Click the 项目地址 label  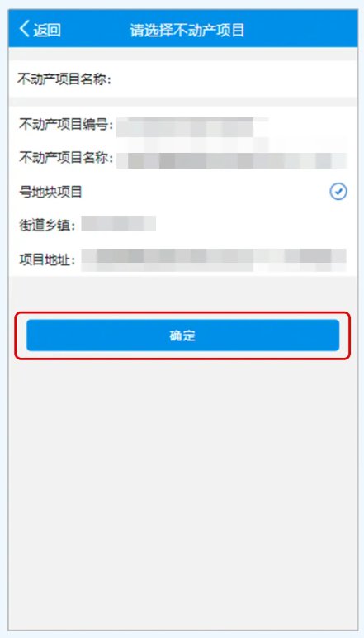pos(47,259)
